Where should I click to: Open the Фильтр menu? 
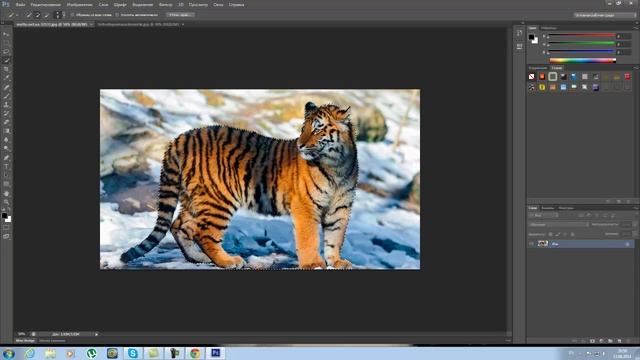tap(165, 5)
